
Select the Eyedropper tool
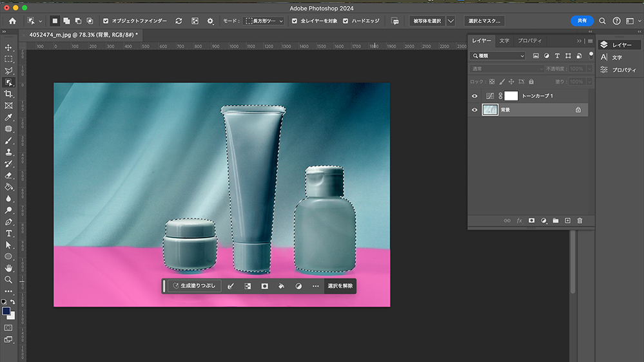tap(8, 117)
